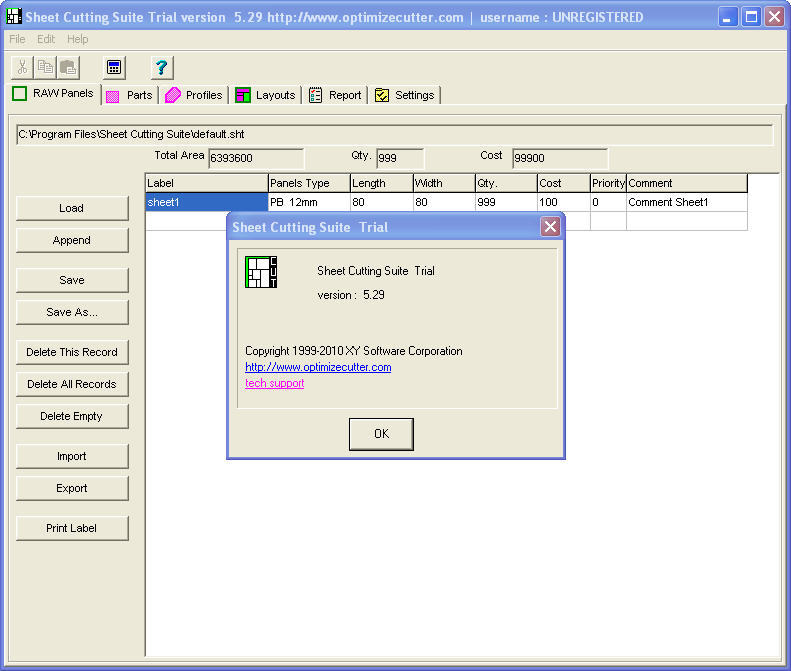The height and width of the screenshot is (671, 791).
Task: Switch to the RAW Panels tab
Action: click(x=53, y=94)
